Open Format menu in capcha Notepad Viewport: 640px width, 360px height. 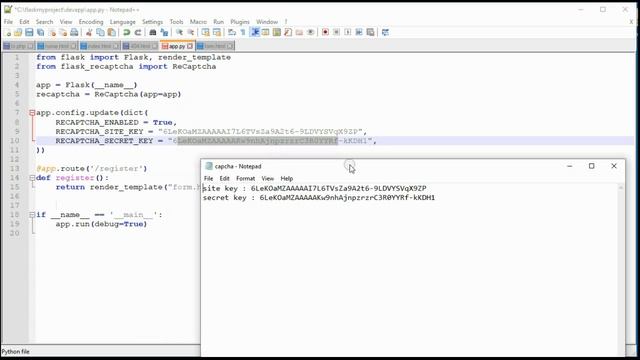(x=245, y=178)
